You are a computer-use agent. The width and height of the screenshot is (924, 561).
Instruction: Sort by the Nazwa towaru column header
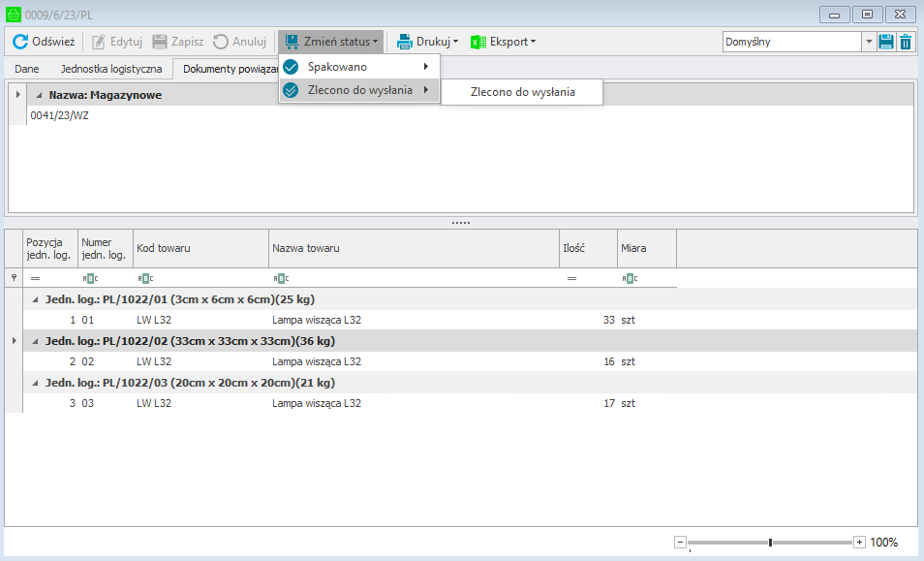(x=414, y=248)
